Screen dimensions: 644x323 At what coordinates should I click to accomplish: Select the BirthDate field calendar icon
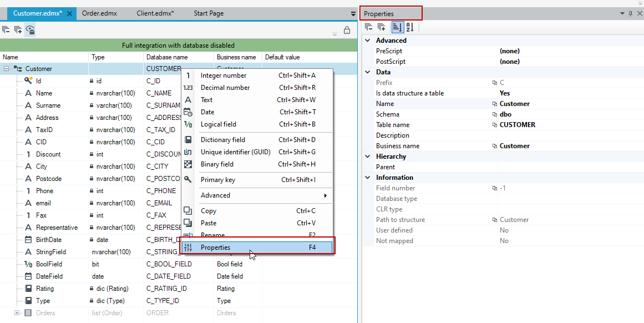pos(28,240)
